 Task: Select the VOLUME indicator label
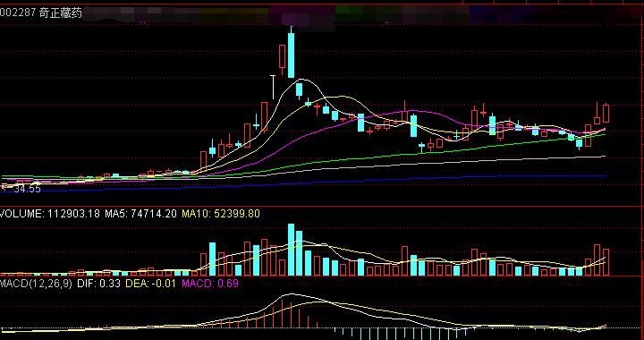(21, 214)
